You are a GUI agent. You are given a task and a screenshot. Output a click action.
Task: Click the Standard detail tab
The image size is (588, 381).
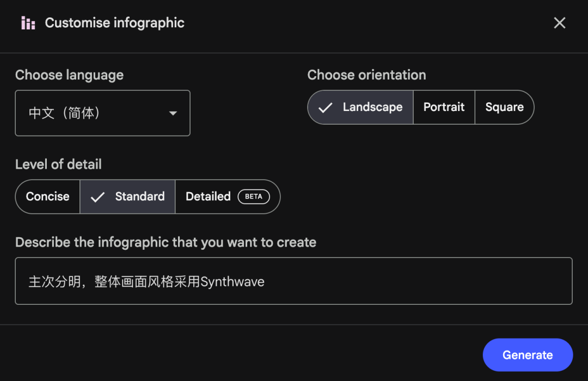click(x=127, y=196)
